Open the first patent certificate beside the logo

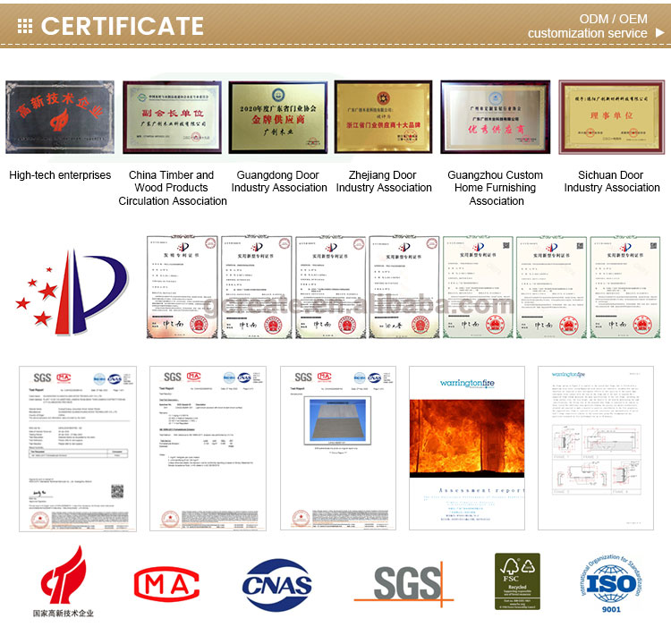tap(183, 287)
